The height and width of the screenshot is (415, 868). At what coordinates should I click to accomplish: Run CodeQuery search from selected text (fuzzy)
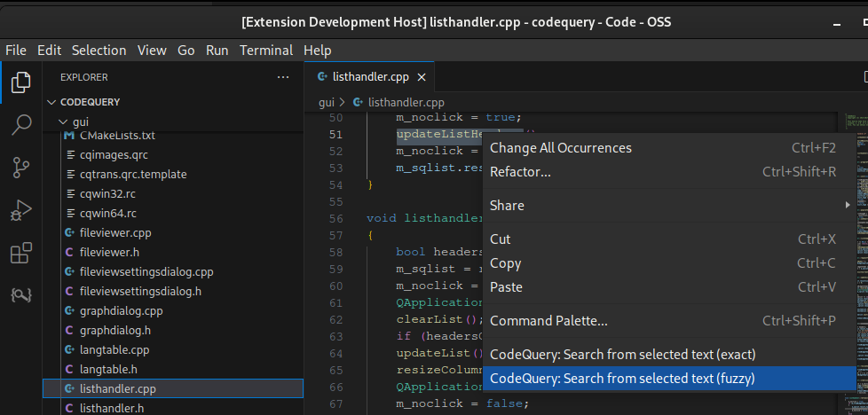[668, 379]
